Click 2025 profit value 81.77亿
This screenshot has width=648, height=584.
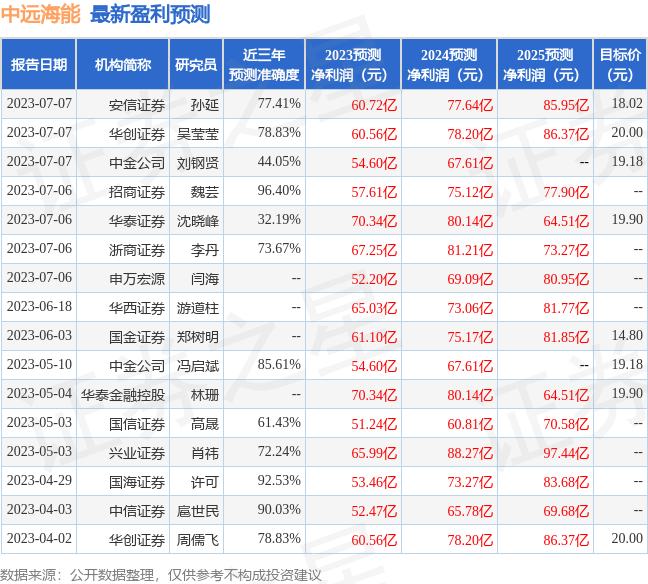(566, 308)
